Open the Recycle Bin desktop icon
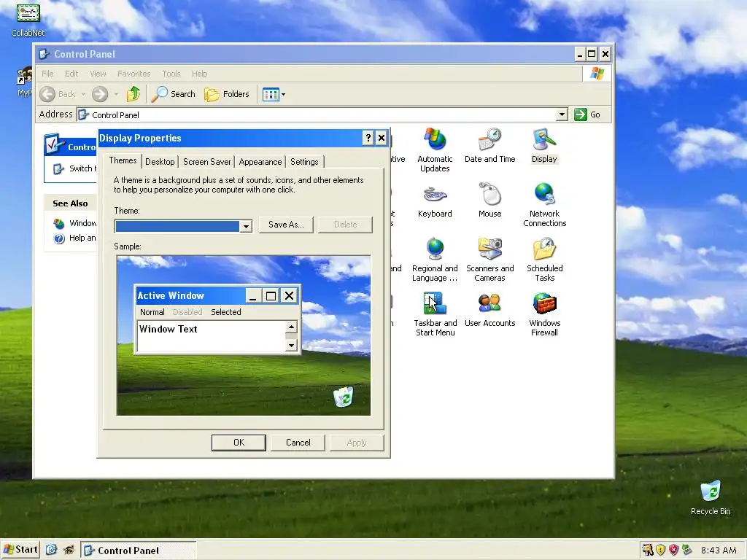Screen dimensions: 747x560 711,498
